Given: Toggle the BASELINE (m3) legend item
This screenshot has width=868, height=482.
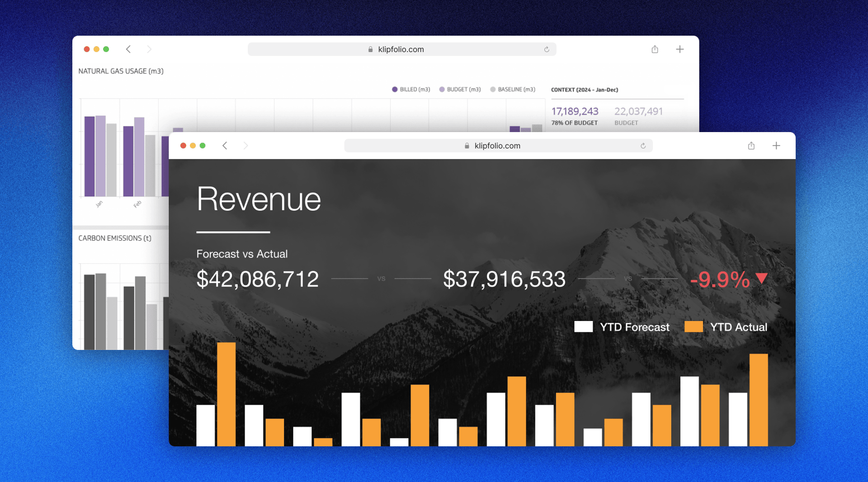Looking at the screenshot, I should pyautogui.click(x=513, y=89).
